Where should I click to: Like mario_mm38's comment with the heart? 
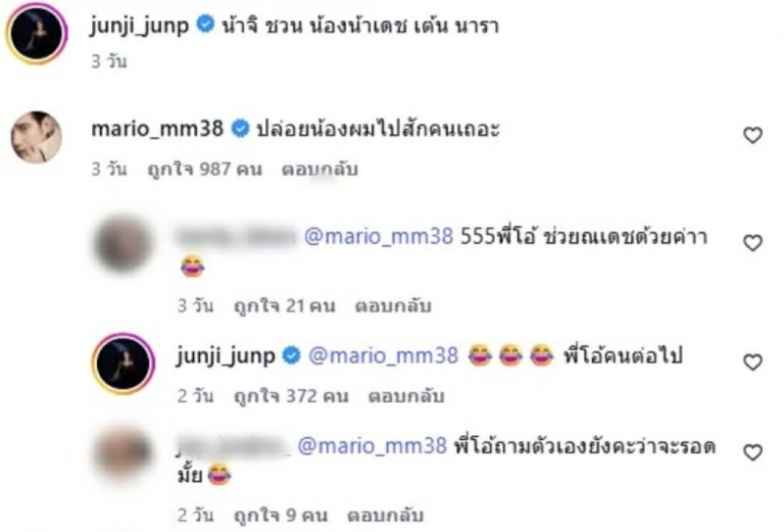click(x=753, y=135)
